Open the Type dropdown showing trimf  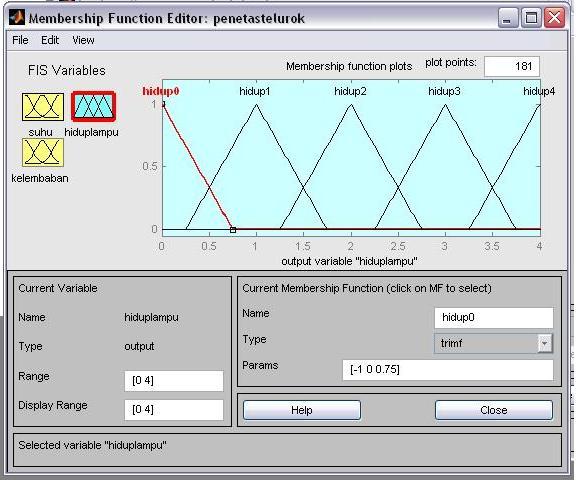(x=494, y=343)
